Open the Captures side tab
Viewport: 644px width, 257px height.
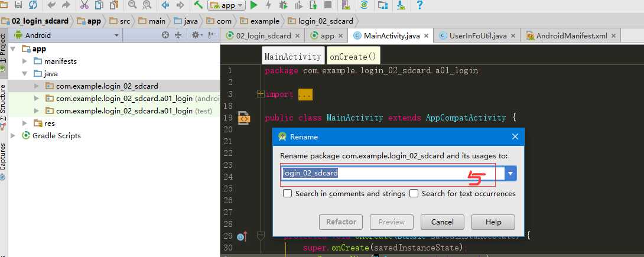coord(4,161)
